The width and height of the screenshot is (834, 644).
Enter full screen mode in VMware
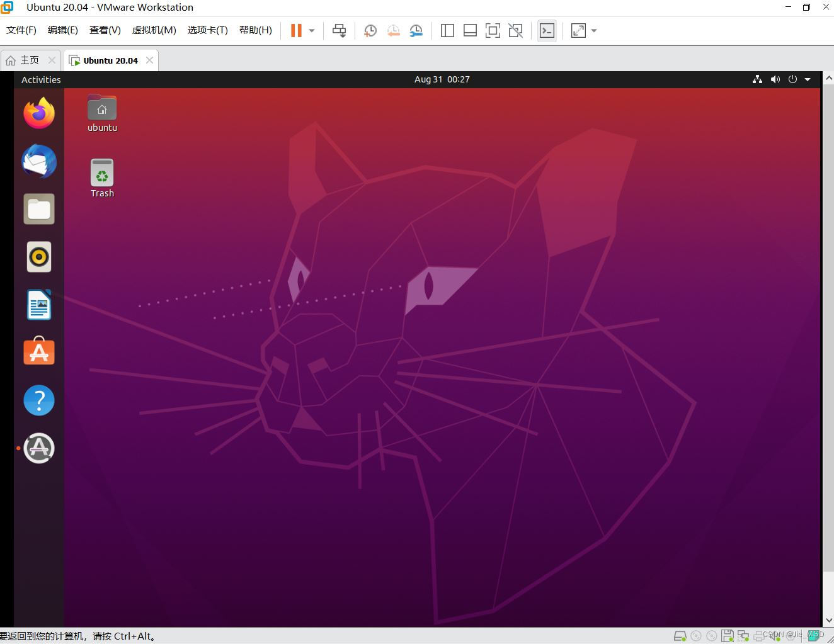(x=493, y=30)
